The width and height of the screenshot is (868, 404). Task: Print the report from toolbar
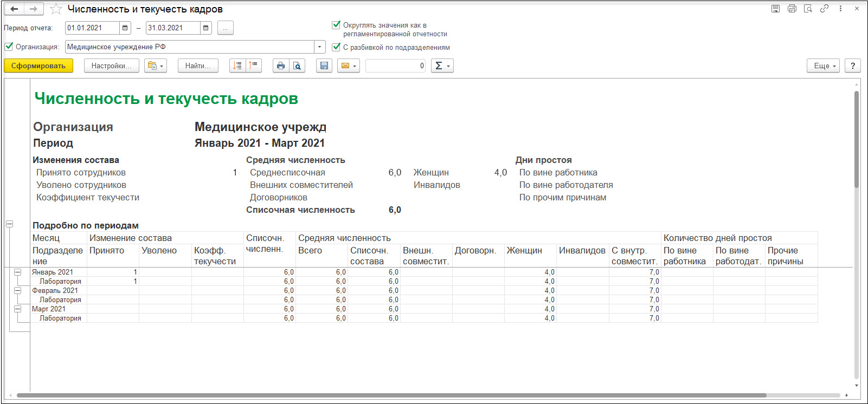coord(280,66)
